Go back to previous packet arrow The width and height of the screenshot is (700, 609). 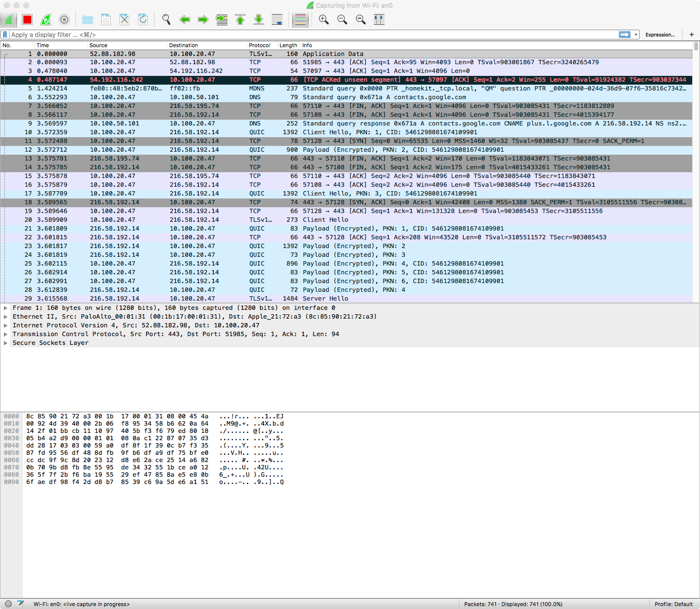pyautogui.click(x=185, y=19)
